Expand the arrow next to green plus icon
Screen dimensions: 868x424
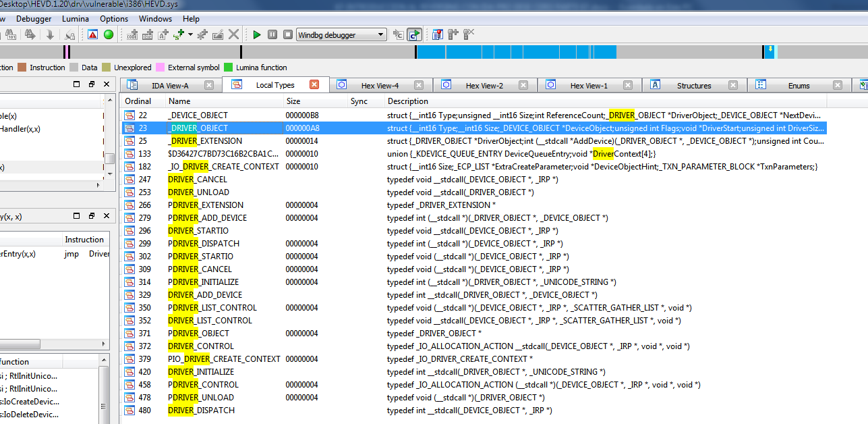pyautogui.click(x=190, y=34)
